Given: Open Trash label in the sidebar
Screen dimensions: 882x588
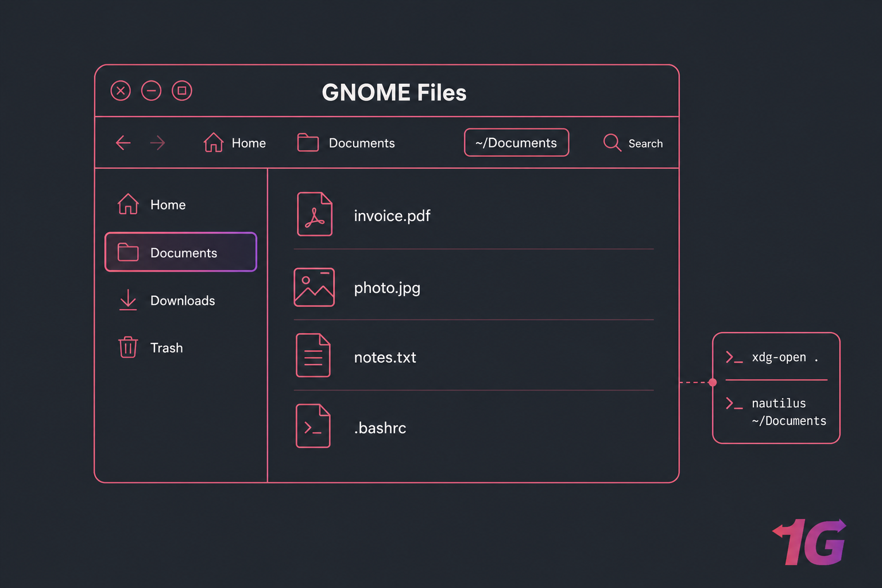Looking at the screenshot, I should coord(167,348).
